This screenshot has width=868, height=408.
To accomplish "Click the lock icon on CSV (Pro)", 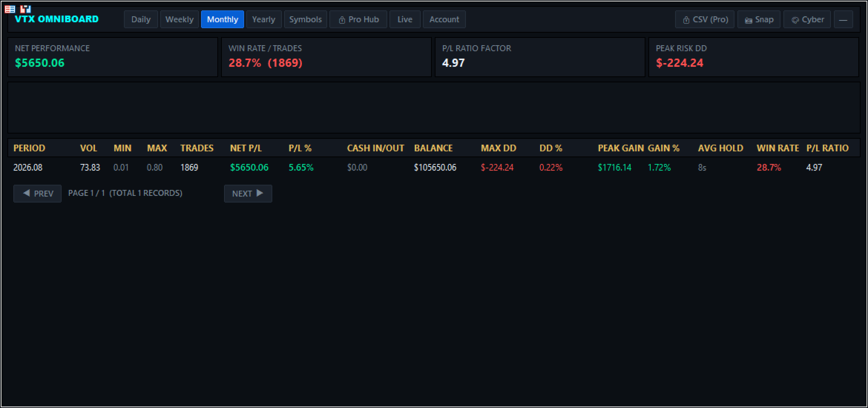I will 686,20.
